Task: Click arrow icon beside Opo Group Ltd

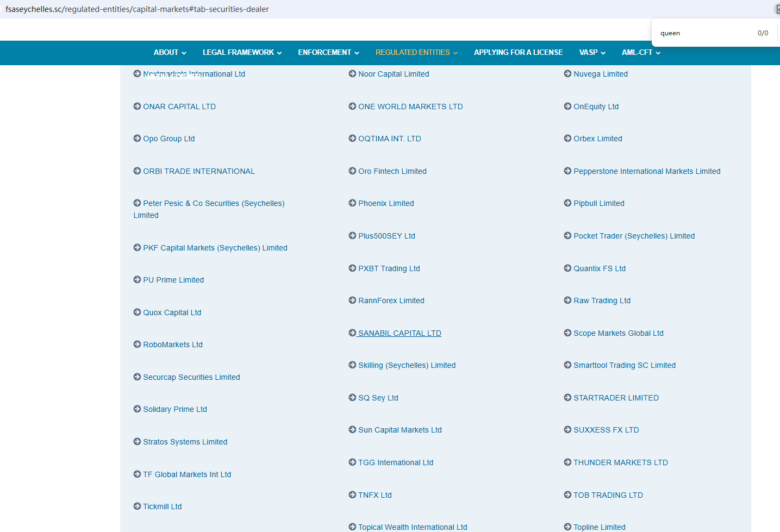Action: [x=137, y=139]
